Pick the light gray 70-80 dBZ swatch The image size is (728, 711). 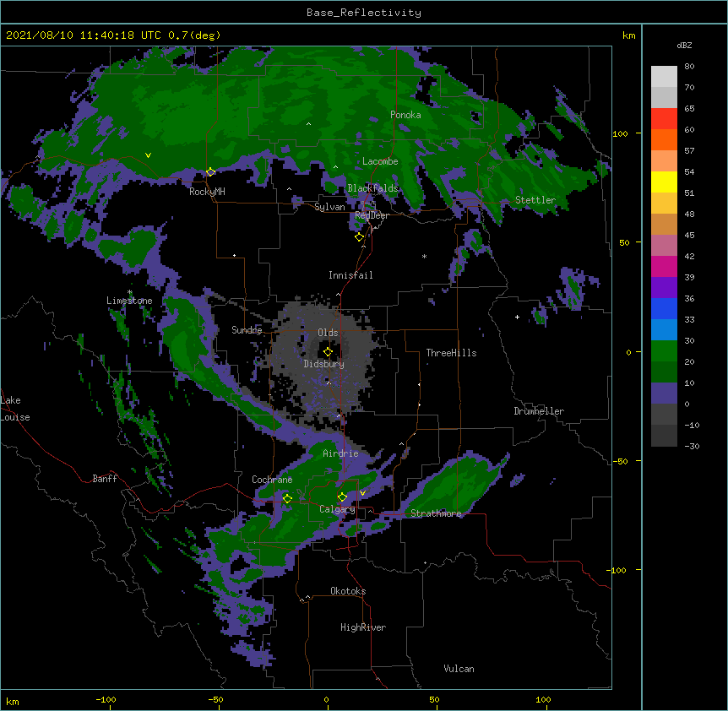coord(664,76)
